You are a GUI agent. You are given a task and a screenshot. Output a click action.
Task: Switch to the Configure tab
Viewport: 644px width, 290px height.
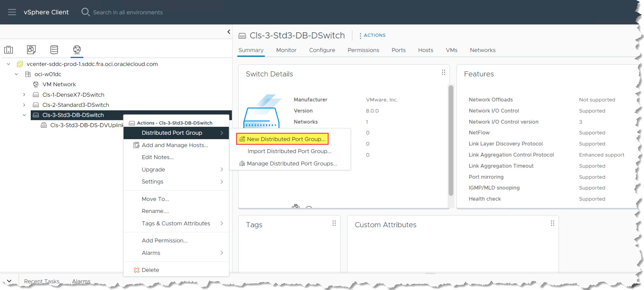(x=322, y=50)
